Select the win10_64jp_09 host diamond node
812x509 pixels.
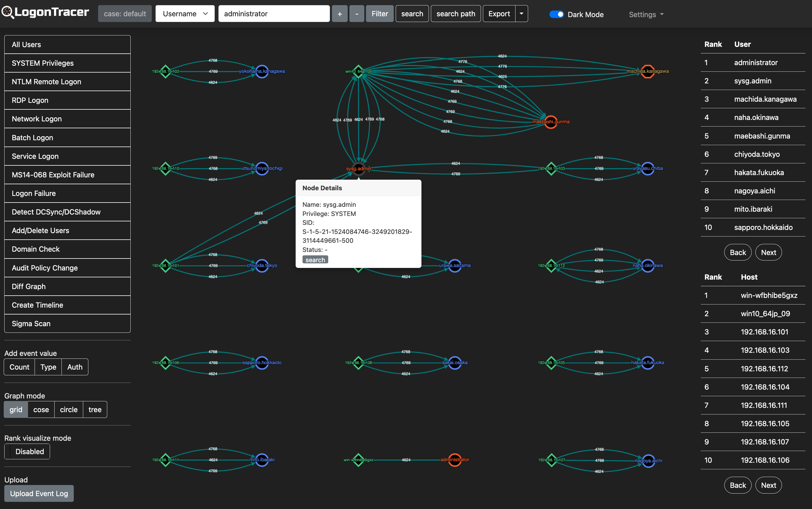coord(359,71)
